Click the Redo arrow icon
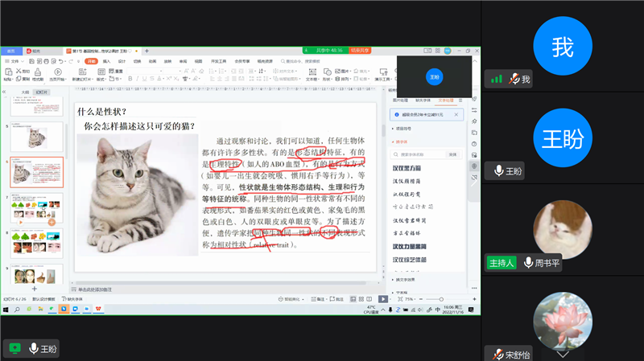Image resolution: width=644 pixels, height=361 pixels. tap(71, 61)
